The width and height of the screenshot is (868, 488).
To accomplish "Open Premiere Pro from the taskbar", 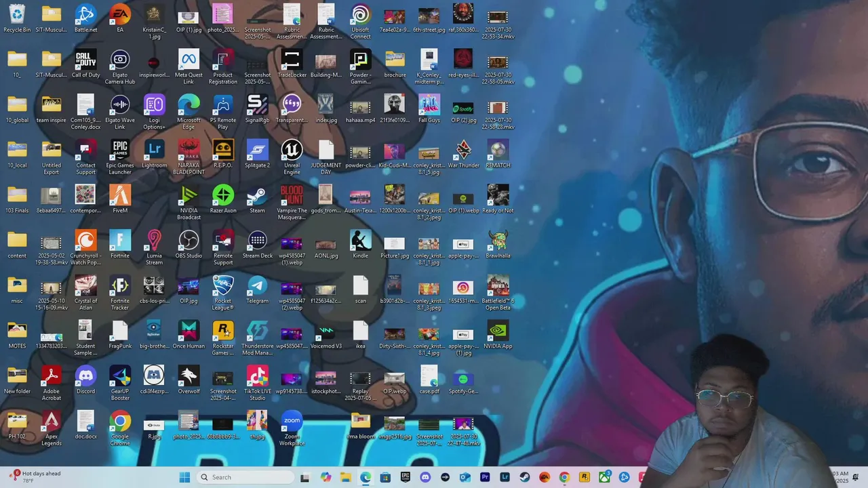I will point(485,477).
